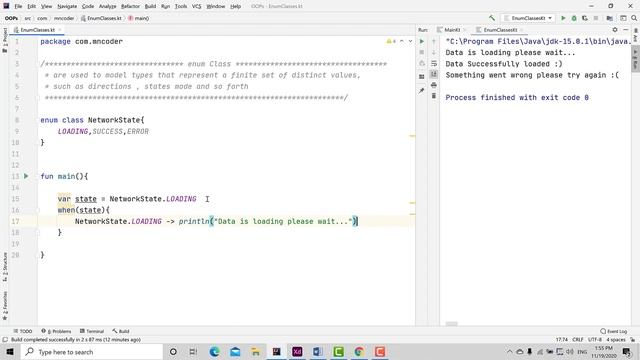Collapse the when block fold marker at line 16
This screenshot has height=360, width=640.
coord(38,210)
